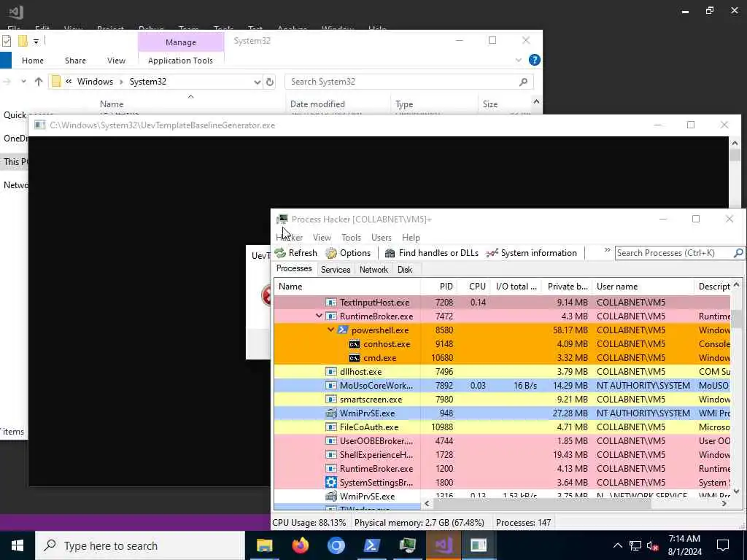Select the TextInputHost.exe process icon
Image resolution: width=747 pixels, height=560 pixels.
[330, 303]
